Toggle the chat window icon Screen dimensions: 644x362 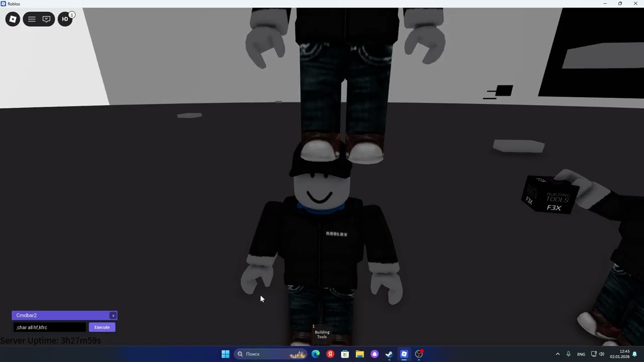click(46, 19)
